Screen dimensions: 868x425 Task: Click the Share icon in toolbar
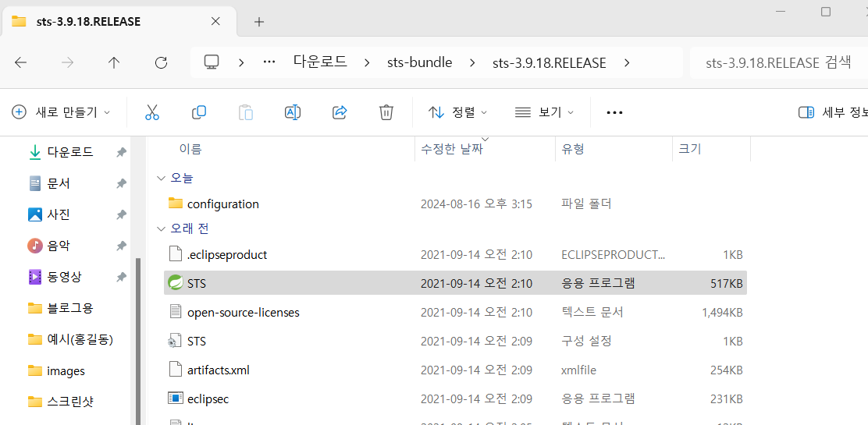tap(340, 112)
